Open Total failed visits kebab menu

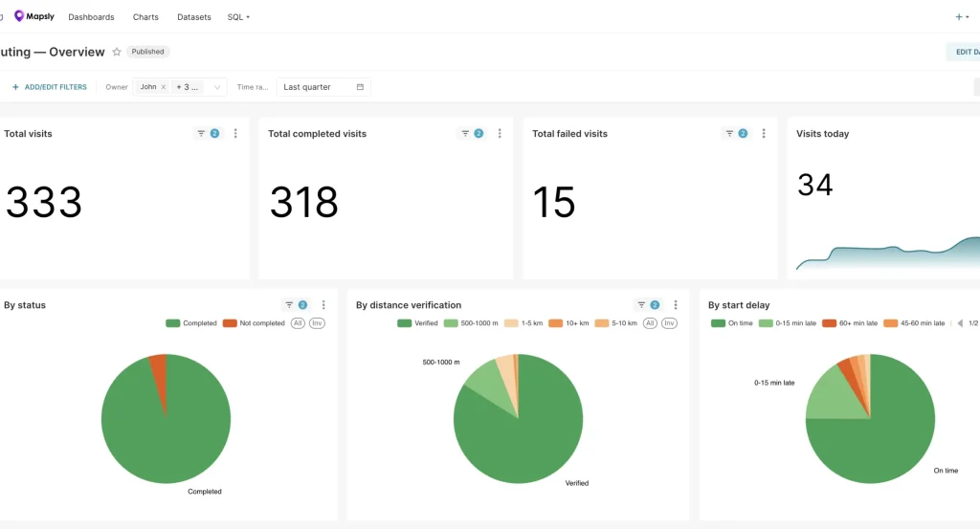(764, 134)
